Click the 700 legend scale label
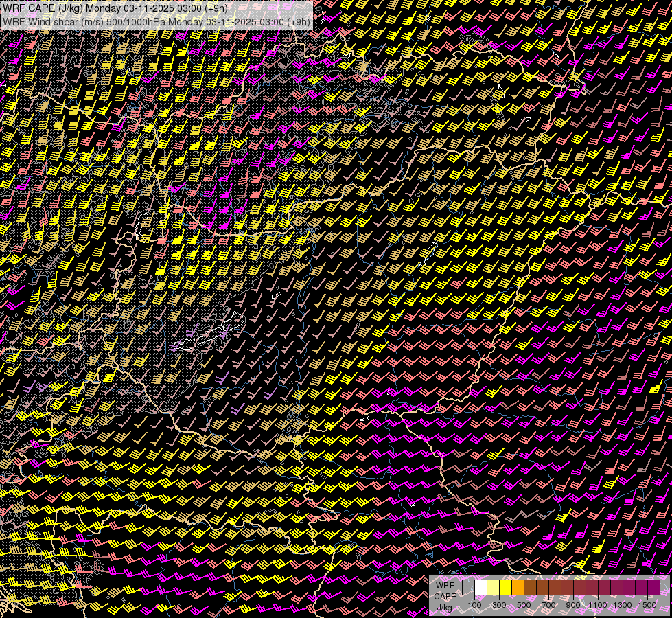The image size is (672, 618). click(x=548, y=605)
